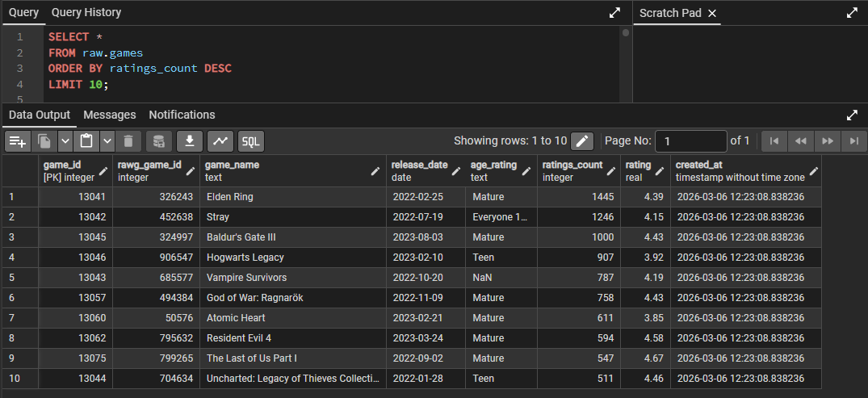Click the rawg_game_id column edit pencil

(x=191, y=172)
